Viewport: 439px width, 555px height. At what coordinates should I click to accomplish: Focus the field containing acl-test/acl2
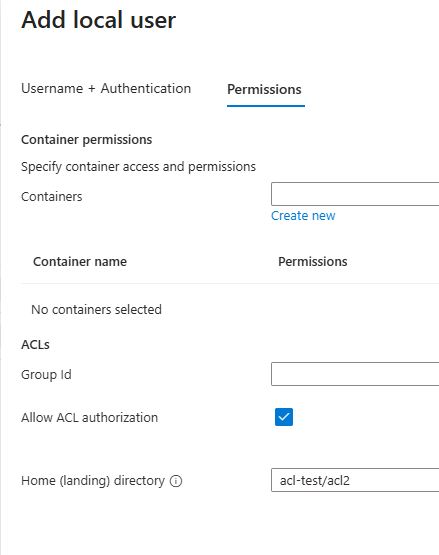coord(355,480)
